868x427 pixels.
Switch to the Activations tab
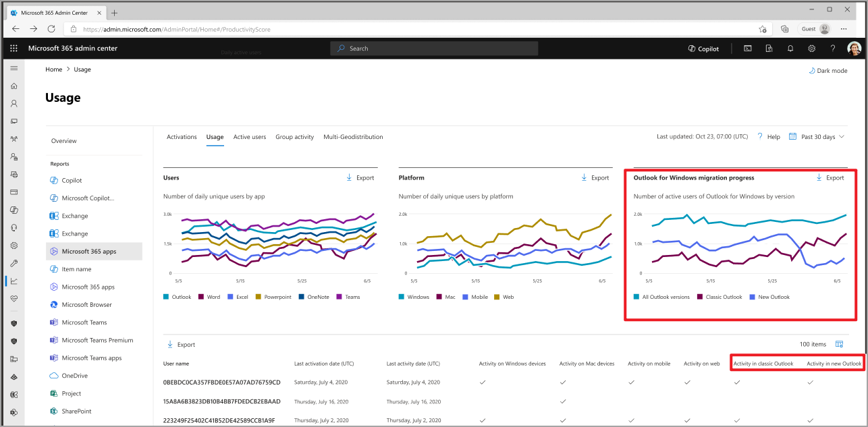pos(182,137)
